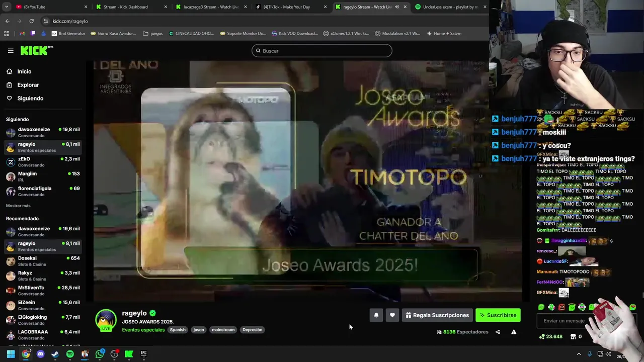Image resolution: width=644 pixels, height=362 pixels.
Task: Click the Enviar un mensaje chat box
Action: point(563,321)
